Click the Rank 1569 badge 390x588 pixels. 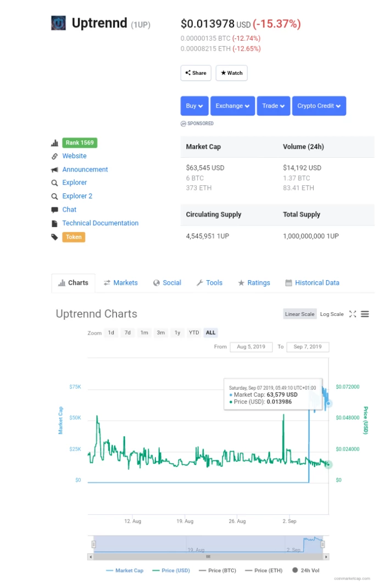pyautogui.click(x=80, y=142)
